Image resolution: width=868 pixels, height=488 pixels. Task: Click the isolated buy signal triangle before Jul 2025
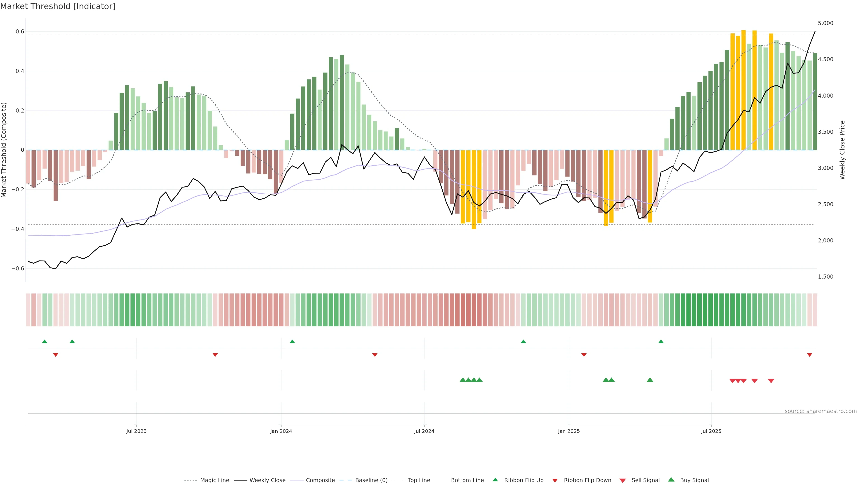[650, 380]
